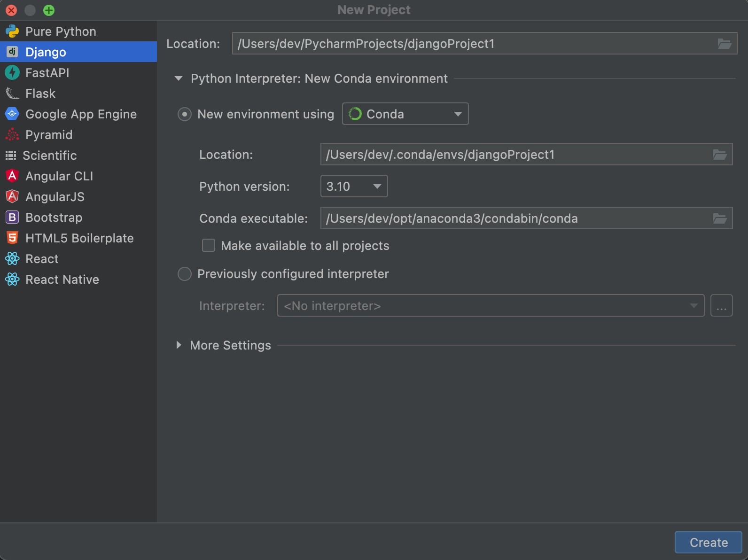748x560 pixels.
Task: Click the green zoom window button
Action: 49,10
